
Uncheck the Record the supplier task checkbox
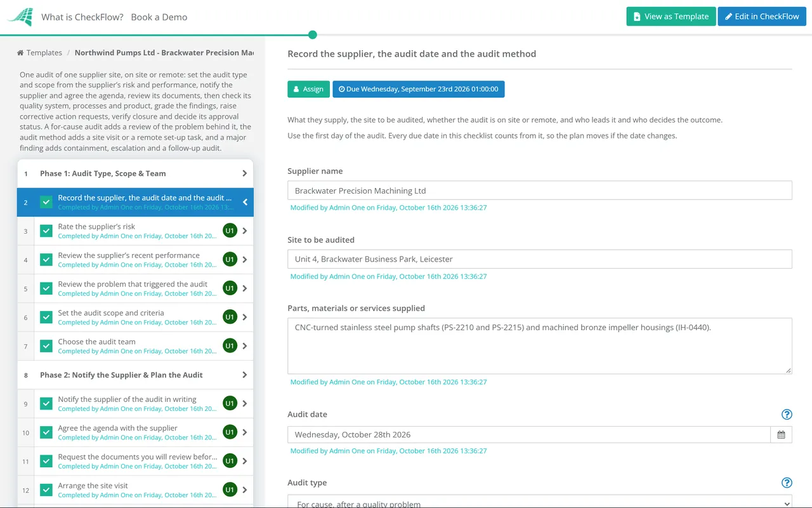pyautogui.click(x=46, y=203)
